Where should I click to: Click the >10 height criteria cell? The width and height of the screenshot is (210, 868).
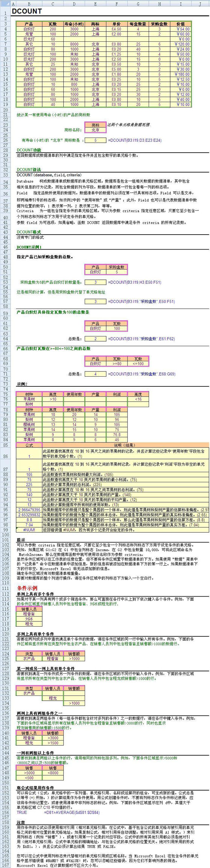pos(53,399)
